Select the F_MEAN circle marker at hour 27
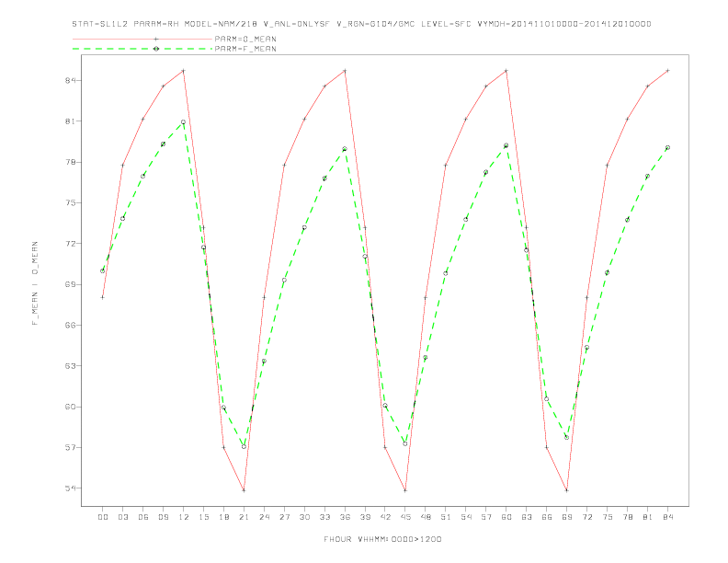The height and width of the screenshot is (563, 728). pyautogui.click(x=284, y=280)
